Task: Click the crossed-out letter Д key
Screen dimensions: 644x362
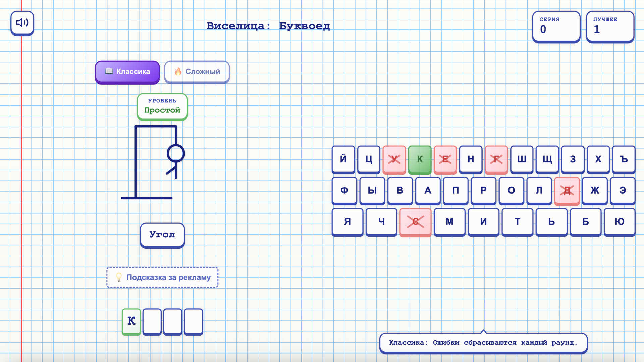Action: click(x=567, y=191)
